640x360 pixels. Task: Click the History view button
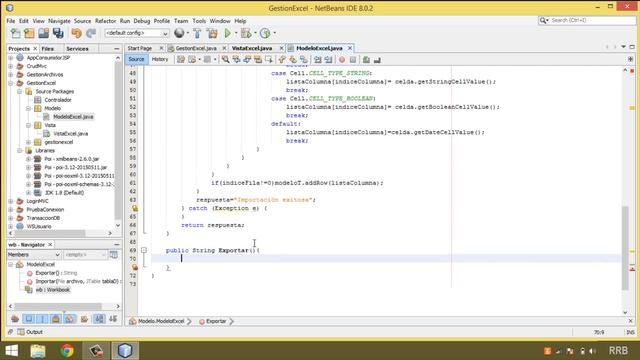tap(160, 60)
